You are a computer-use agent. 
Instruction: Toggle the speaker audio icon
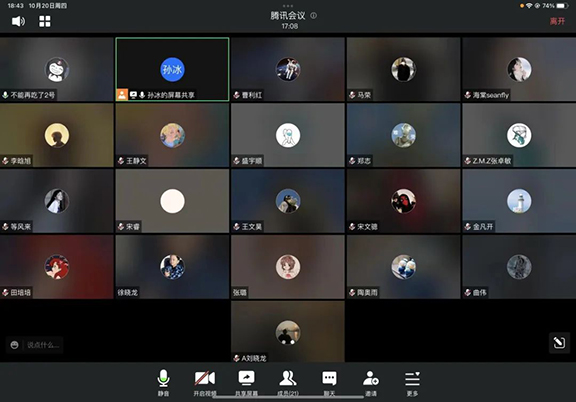(x=18, y=21)
